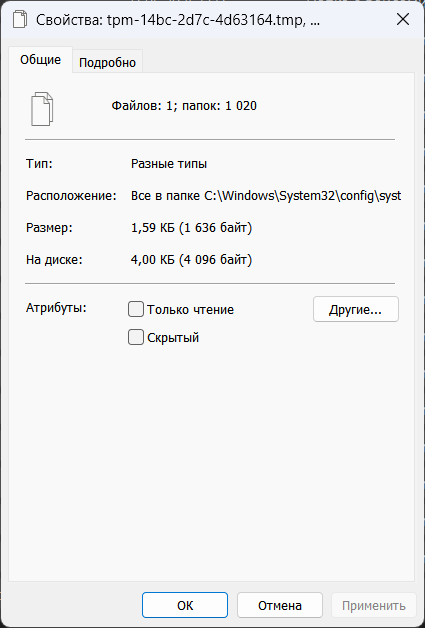Click the Разные типы type value
425x628 pixels.
[x=169, y=164]
